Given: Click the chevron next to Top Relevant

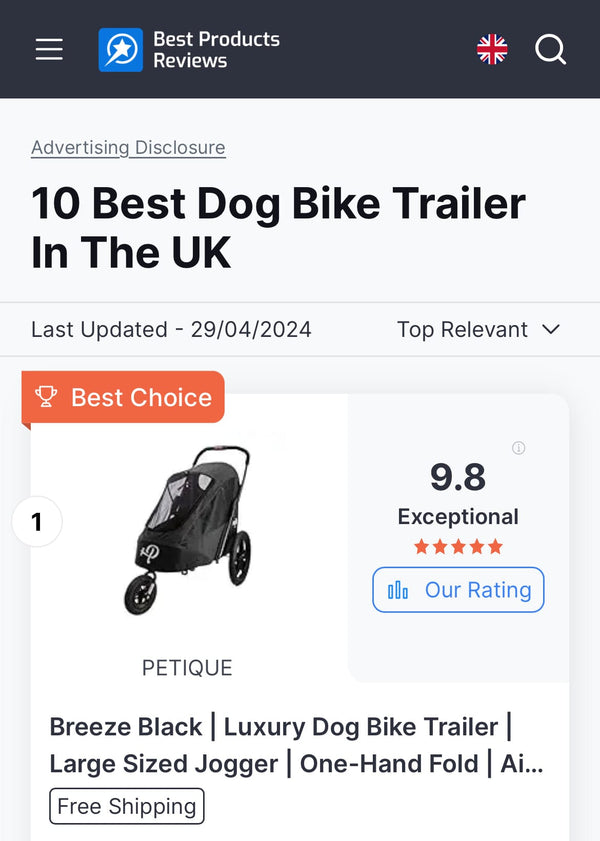Looking at the screenshot, I should (x=550, y=329).
